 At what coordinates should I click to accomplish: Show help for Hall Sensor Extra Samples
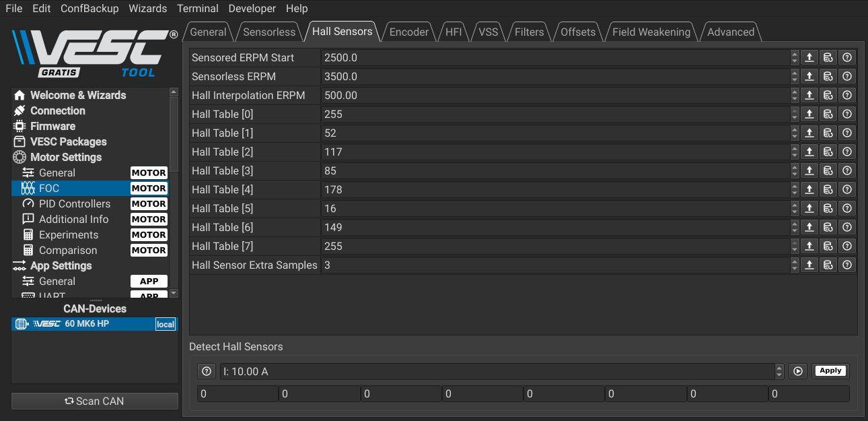(x=847, y=265)
